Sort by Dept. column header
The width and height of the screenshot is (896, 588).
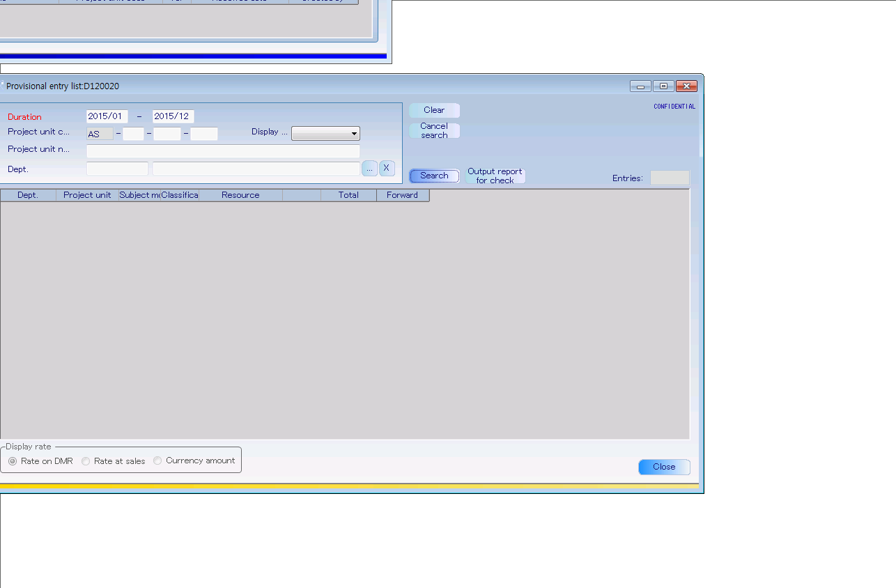coord(28,195)
